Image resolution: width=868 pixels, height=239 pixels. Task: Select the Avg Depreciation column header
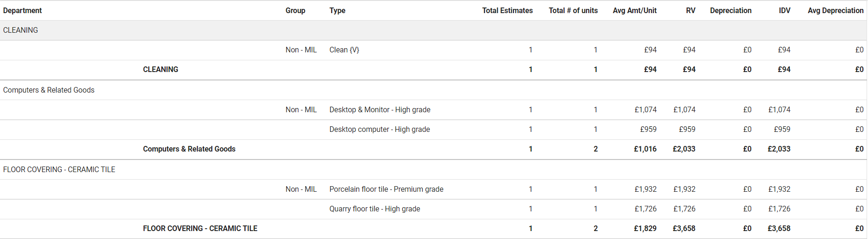[x=835, y=10]
